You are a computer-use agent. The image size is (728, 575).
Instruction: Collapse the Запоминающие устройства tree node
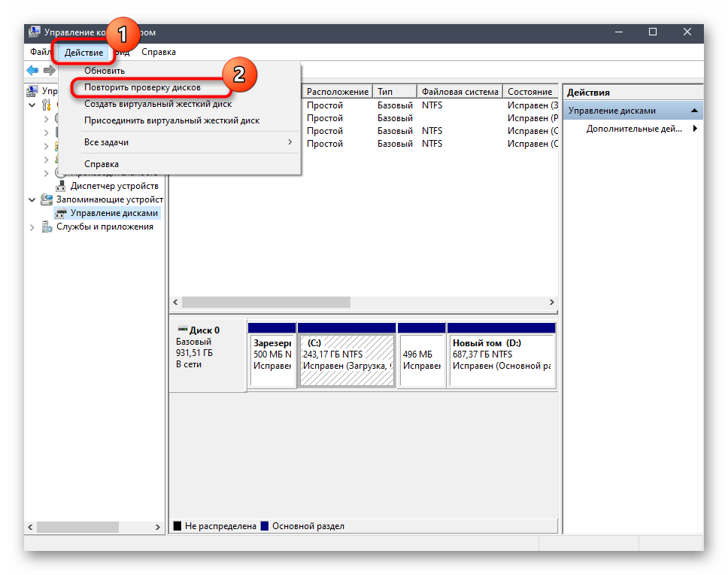32,199
